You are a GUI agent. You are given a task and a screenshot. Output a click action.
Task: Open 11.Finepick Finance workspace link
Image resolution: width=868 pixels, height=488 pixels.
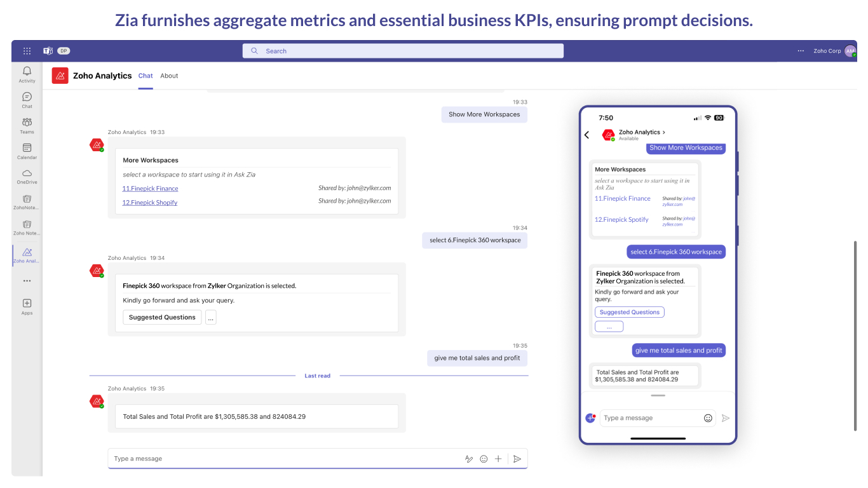tap(150, 189)
